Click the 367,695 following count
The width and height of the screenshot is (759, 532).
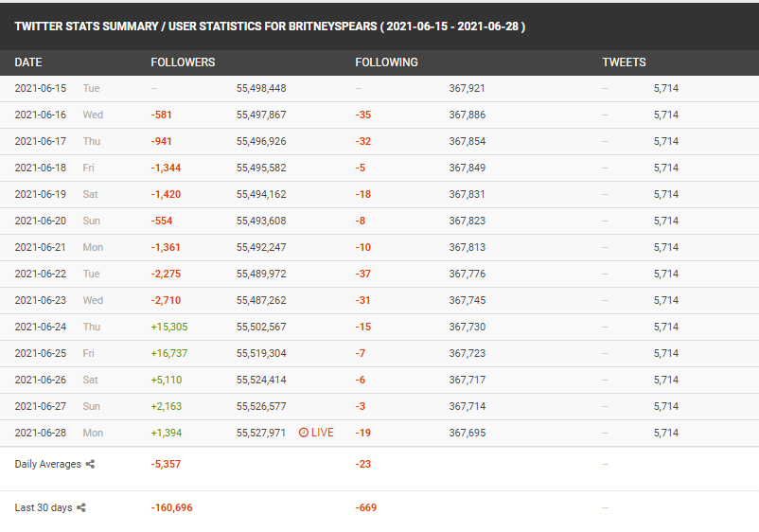[x=468, y=433]
